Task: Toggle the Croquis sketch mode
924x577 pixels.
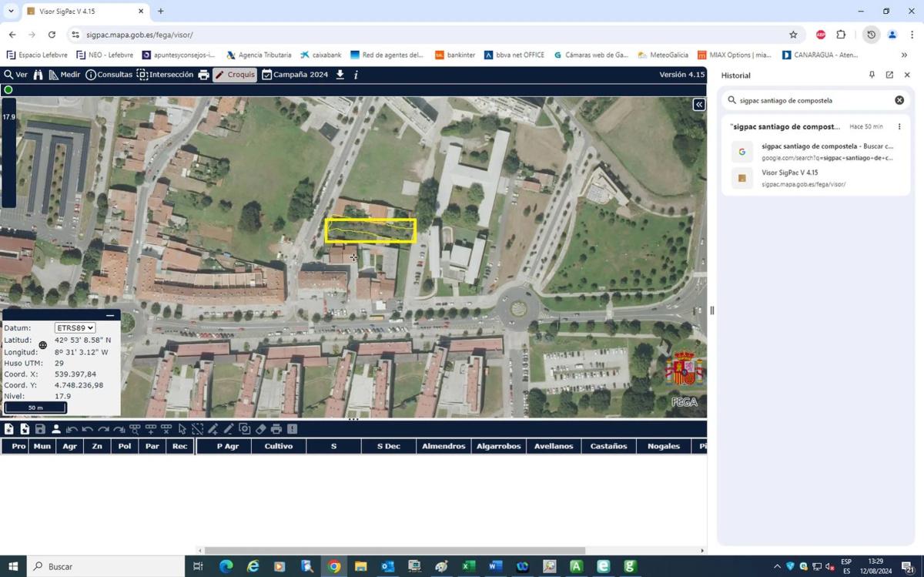Action: pos(235,75)
